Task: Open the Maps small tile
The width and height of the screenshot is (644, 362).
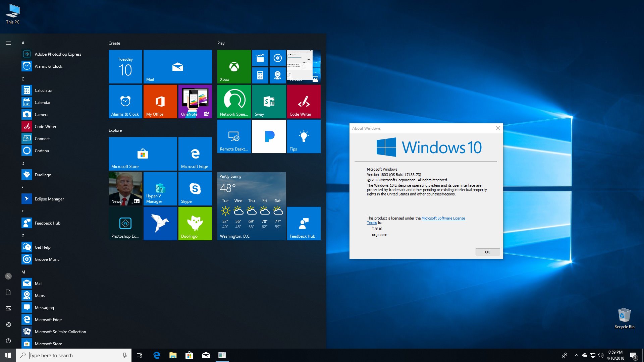Action: click(x=278, y=75)
